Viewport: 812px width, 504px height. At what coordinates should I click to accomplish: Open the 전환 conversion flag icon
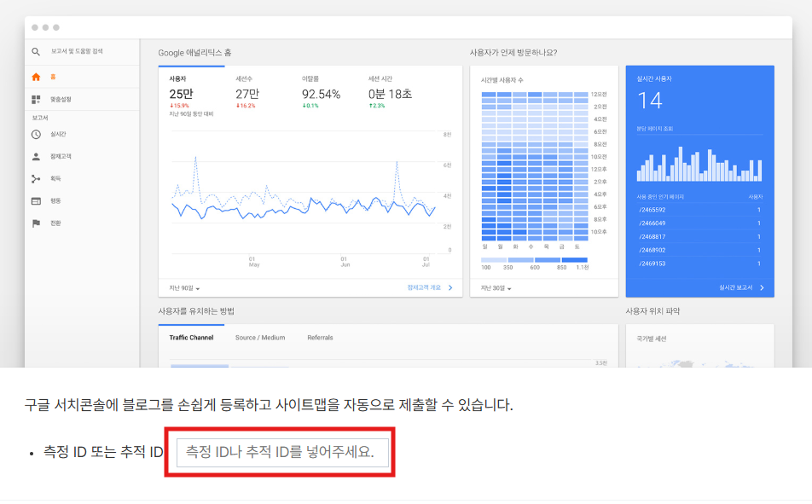click(34, 223)
